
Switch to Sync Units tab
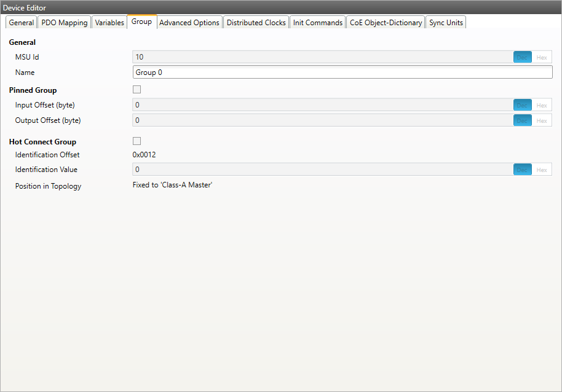(x=446, y=23)
